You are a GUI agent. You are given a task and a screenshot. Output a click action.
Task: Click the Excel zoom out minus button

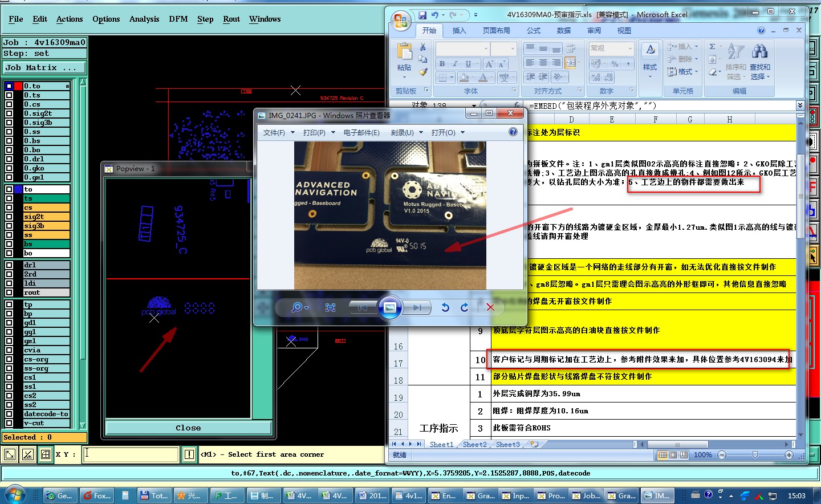[722, 455]
